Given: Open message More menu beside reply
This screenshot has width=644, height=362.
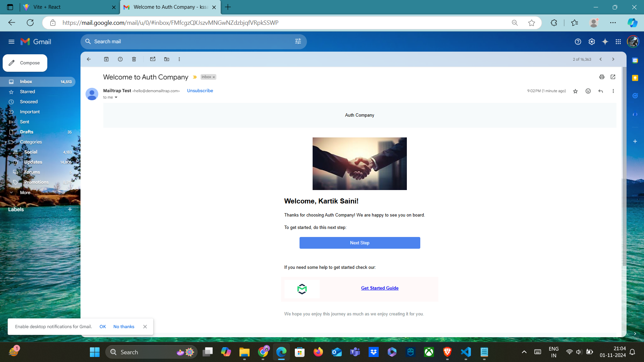Looking at the screenshot, I should point(613,91).
